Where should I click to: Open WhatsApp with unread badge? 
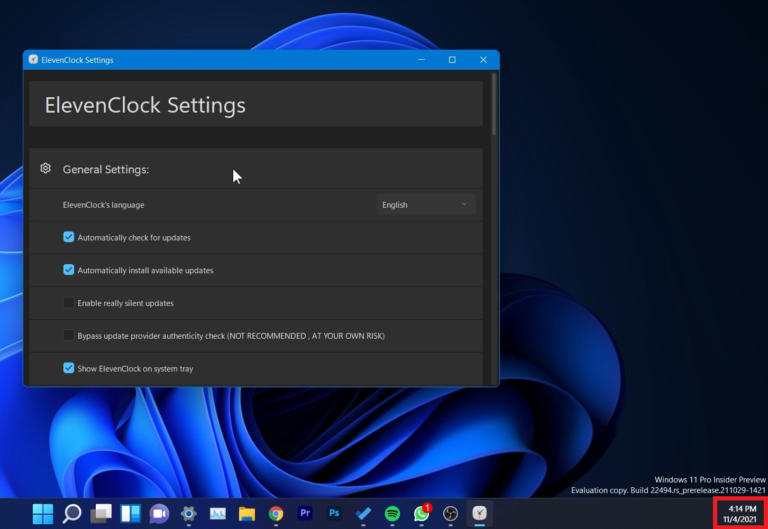(x=422, y=513)
